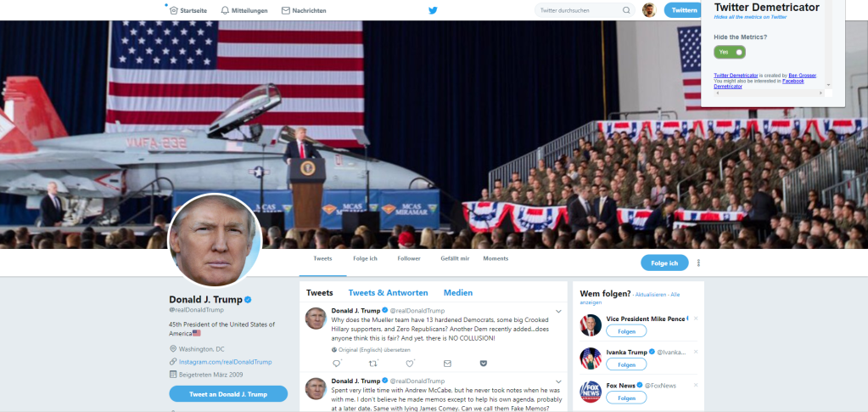Image resolution: width=868 pixels, height=412 pixels.
Task: Expand the second tweet's chevron menu
Action: [x=558, y=381]
